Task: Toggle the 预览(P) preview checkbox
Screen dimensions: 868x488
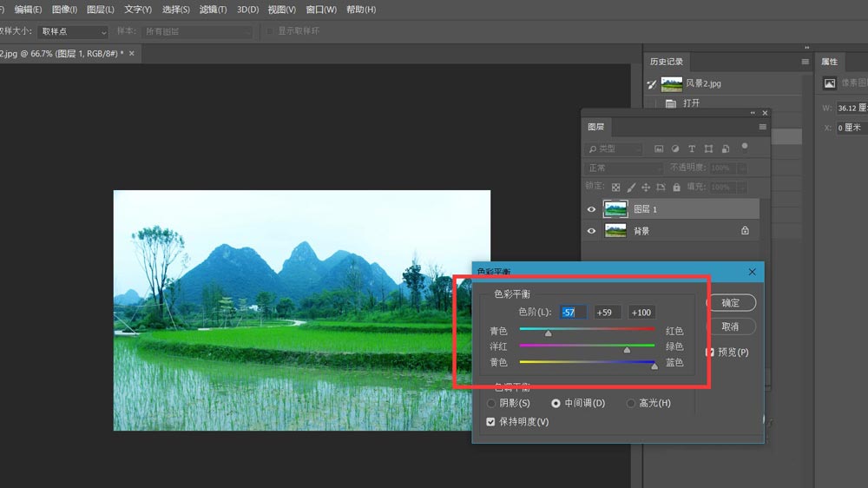Action: [710, 353]
